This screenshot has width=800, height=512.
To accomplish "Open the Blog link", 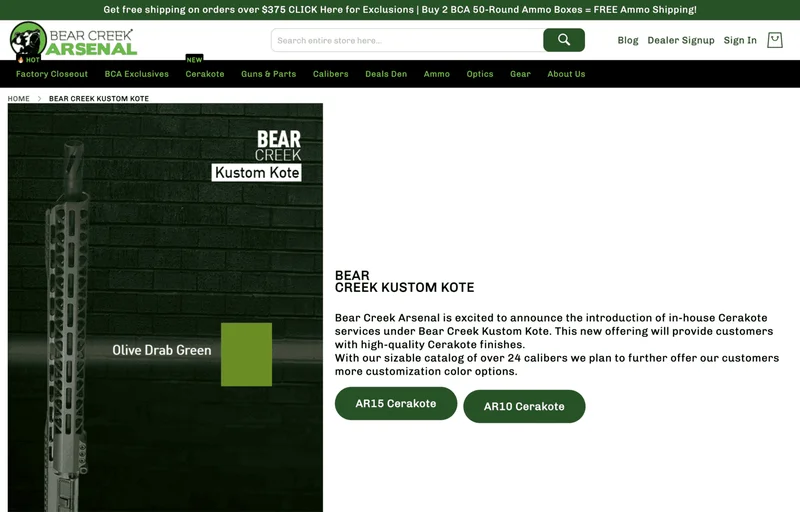I will point(628,40).
